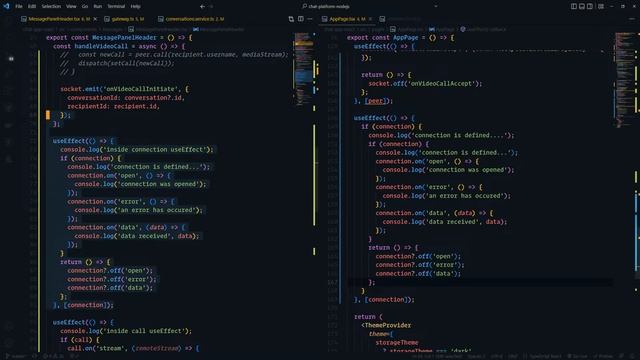The width and height of the screenshot is (640, 360).
Task: Click the left editor minimap
Action: (x=303, y=69)
